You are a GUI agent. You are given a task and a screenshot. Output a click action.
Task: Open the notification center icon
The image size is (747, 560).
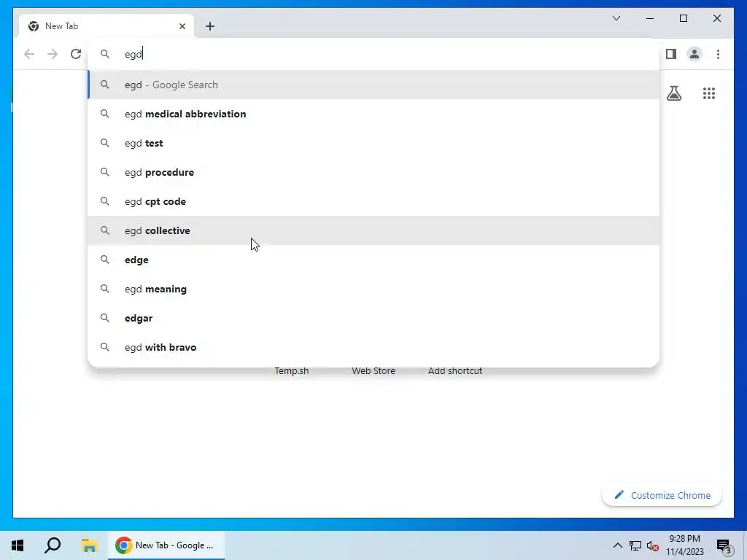pos(724,546)
